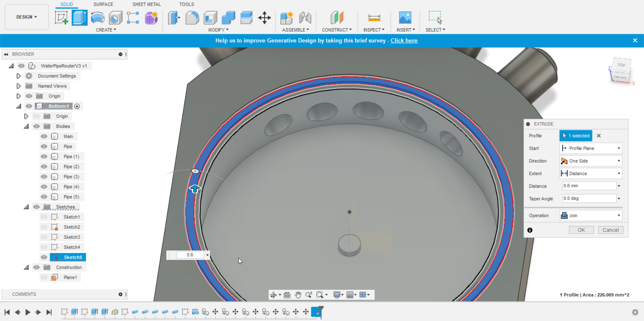Follow the Click here survey link

click(404, 41)
